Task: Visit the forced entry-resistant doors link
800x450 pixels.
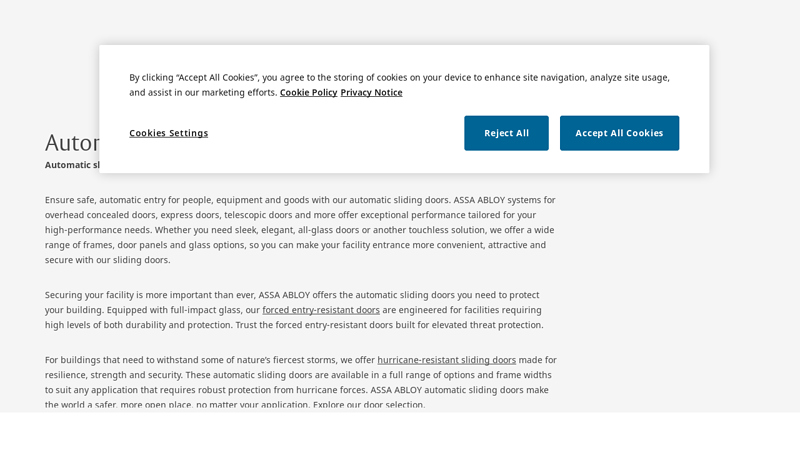Action: [x=321, y=310]
